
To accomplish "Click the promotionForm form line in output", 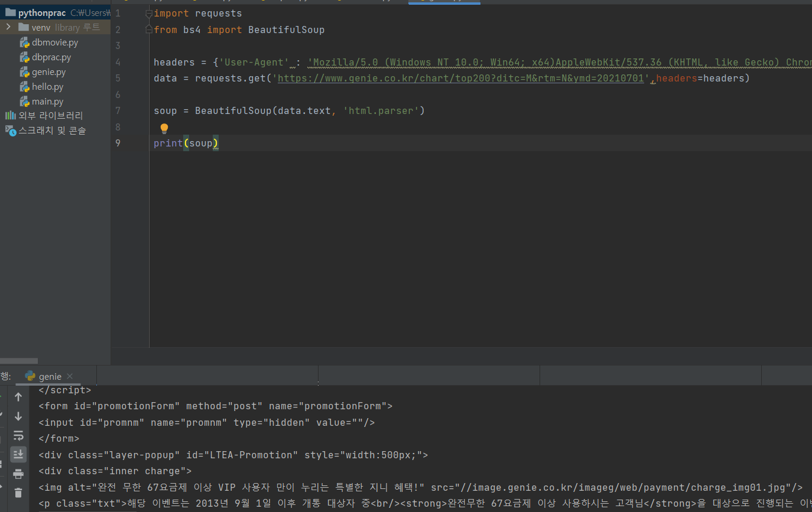I will coord(216,406).
